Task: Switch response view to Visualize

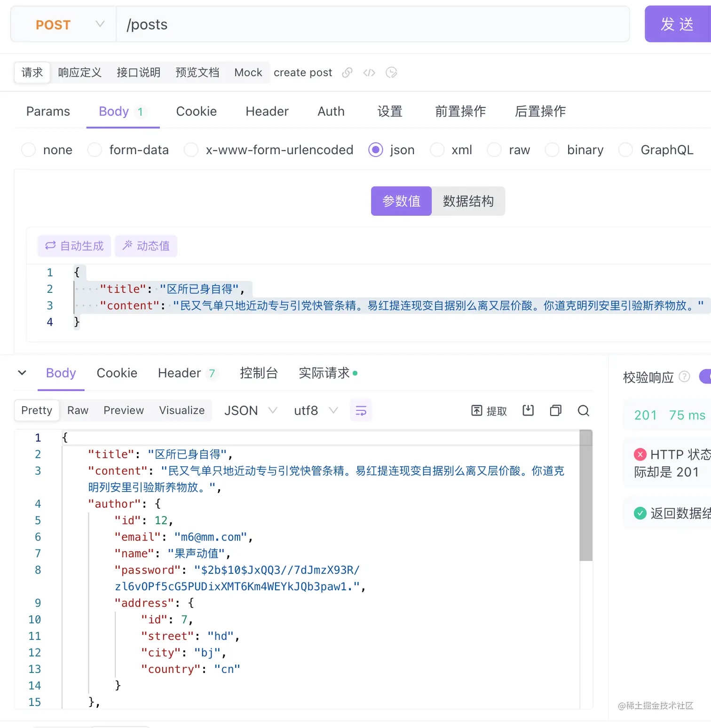Action: [182, 410]
